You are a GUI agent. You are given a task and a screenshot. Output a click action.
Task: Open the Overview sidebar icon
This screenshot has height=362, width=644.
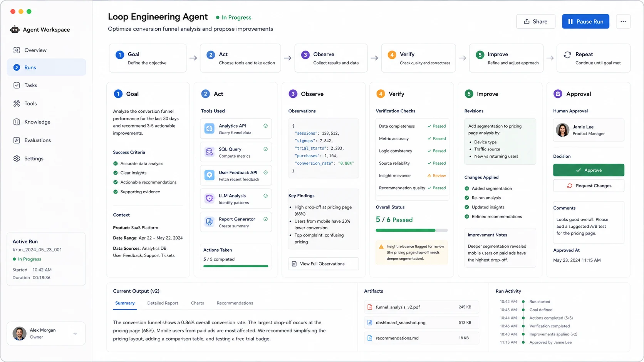[17, 50]
